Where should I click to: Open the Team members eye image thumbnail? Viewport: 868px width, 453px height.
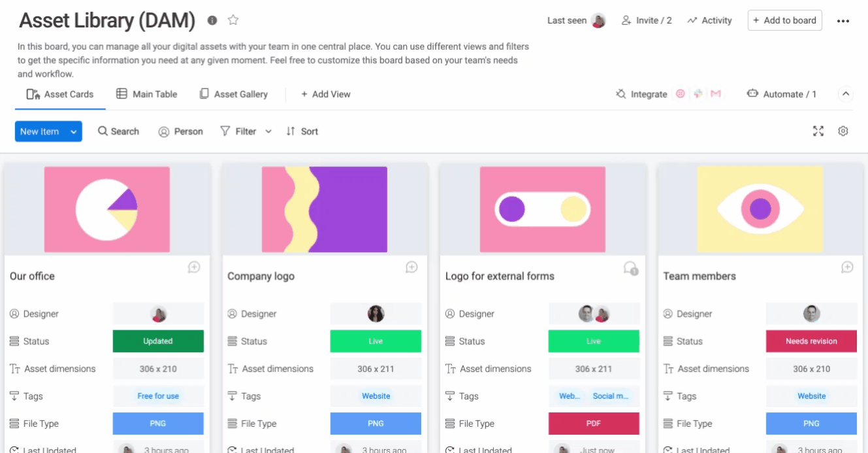pos(760,209)
